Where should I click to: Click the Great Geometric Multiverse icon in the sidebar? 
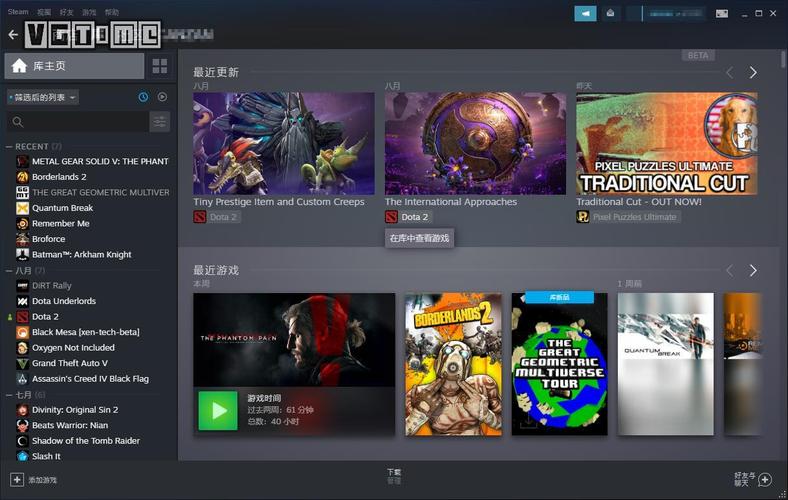(x=23, y=192)
